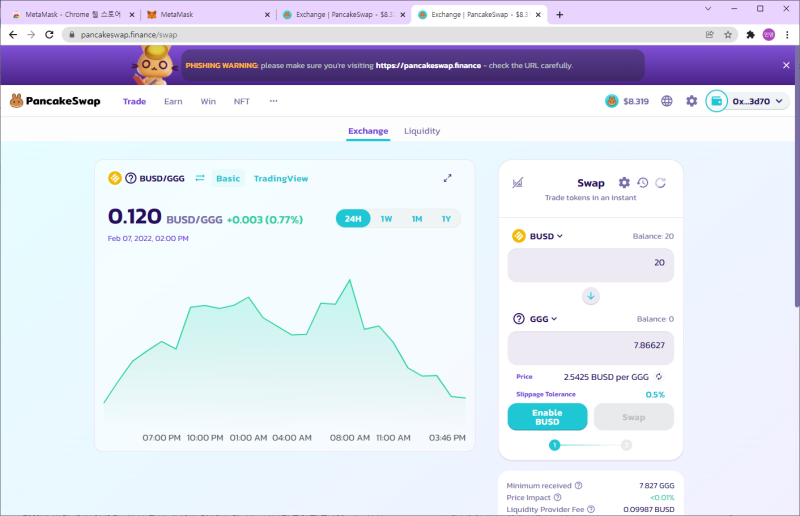Open GGG token selector dropdown
Image resolution: width=800 pixels, height=516 pixels.
pos(535,318)
